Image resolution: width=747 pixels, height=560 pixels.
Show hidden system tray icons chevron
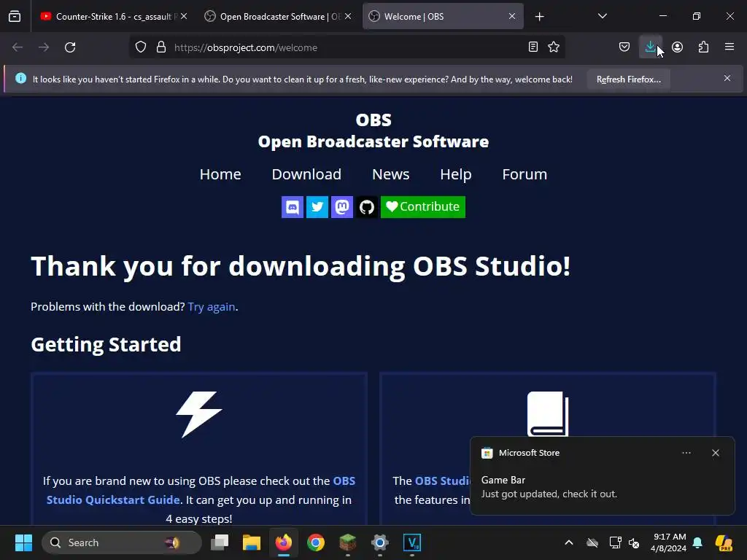click(x=569, y=542)
